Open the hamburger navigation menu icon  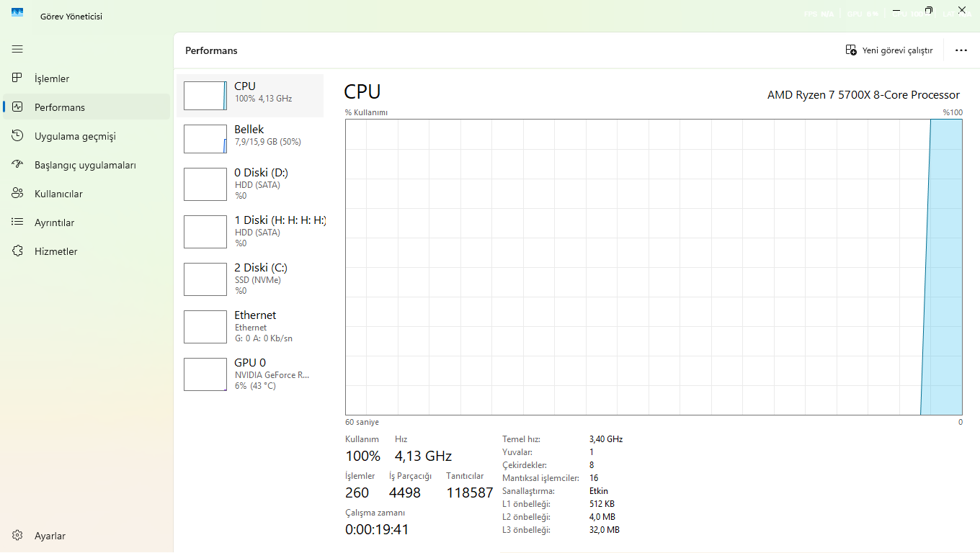(17, 49)
